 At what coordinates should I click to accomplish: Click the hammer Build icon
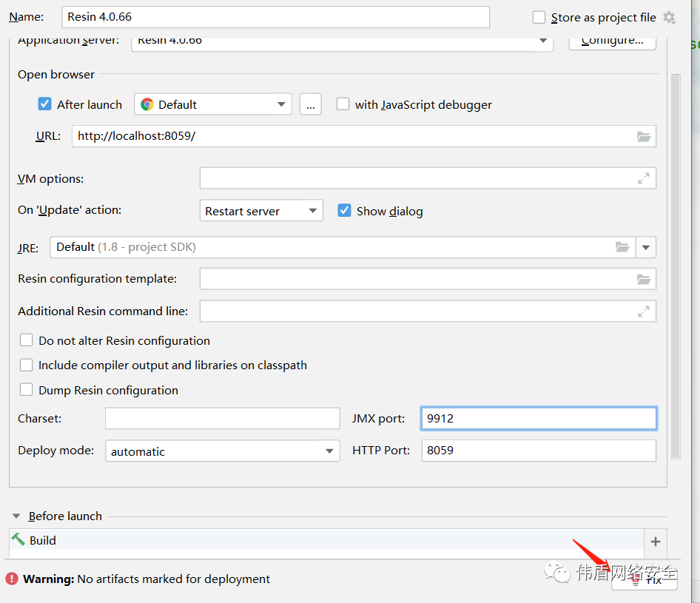coord(18,539)
